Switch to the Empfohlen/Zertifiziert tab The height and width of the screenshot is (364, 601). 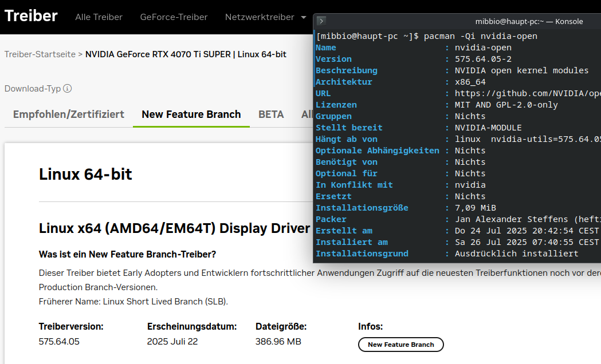[69, 114]
